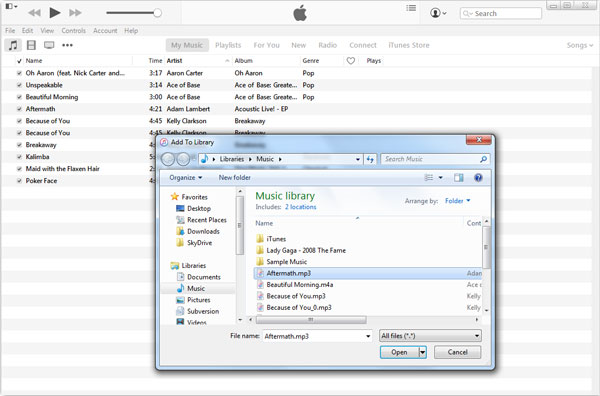Click the 2 locations link
The height and width of the screenshot is (396, 600).
point(300,207)
